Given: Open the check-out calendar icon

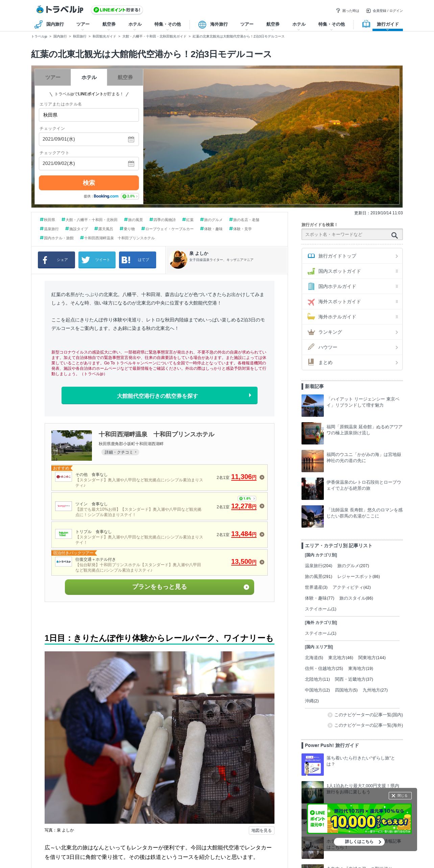Looking at the screenshot, I should 131,164.
